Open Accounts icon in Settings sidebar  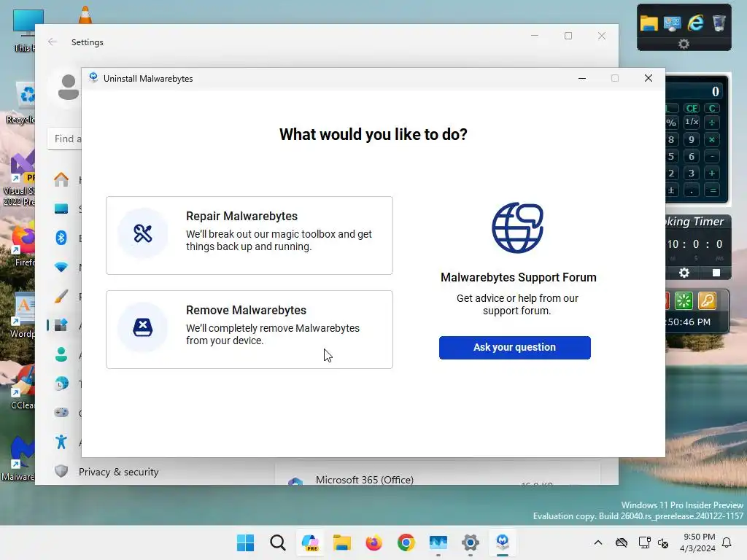pos(61,354)
